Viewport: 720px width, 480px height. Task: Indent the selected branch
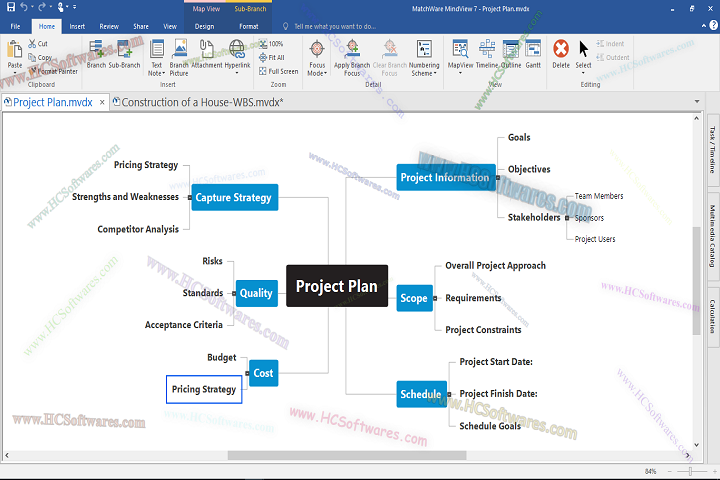click(x=610, y=44)
